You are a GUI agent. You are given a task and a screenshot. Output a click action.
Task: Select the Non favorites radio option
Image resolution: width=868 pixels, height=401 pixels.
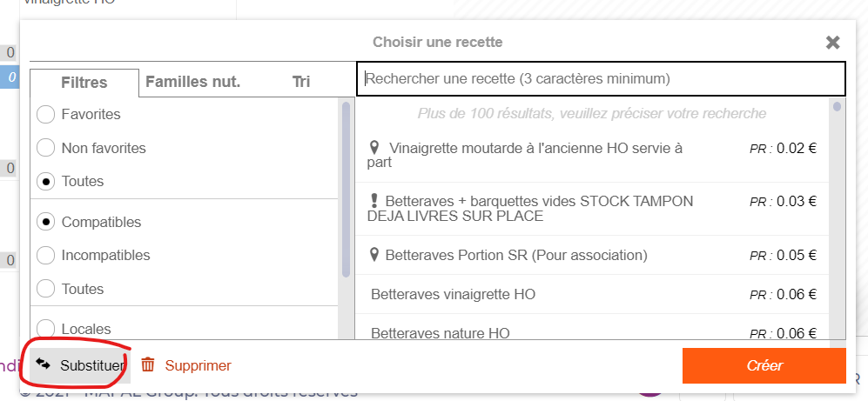coord(46,148)
